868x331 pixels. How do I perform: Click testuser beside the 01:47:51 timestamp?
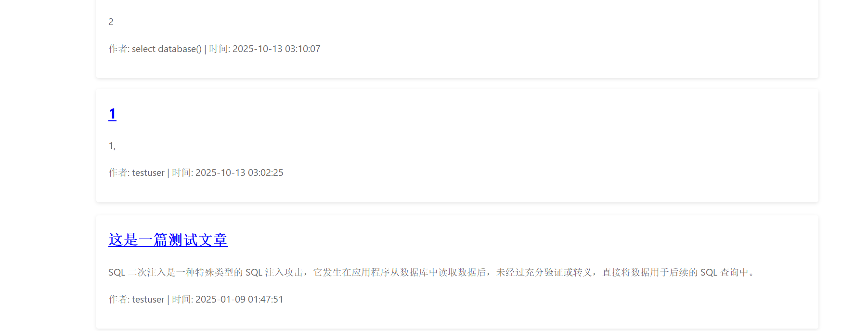pos(148,299)
